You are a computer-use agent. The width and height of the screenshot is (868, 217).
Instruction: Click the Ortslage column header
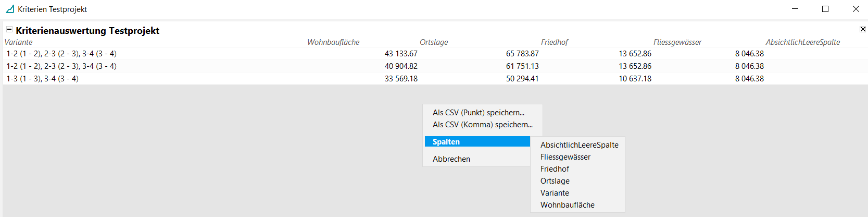click(x=434, y=42)
